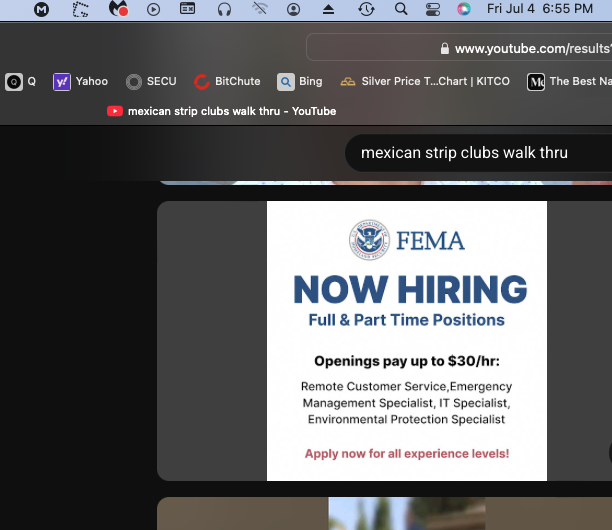Click the Fri Jul 4 6:55 PM clock

click(x=540, y=9)
